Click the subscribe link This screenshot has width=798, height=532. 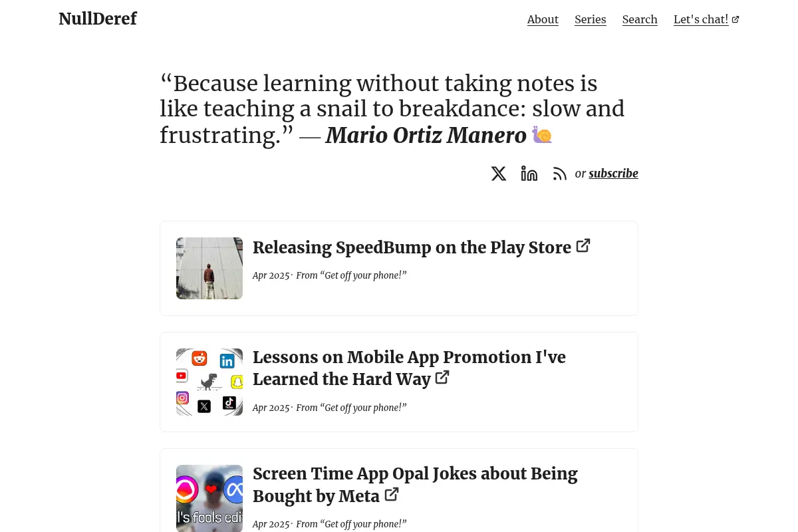pyautogui.click(x=613, y=174)
